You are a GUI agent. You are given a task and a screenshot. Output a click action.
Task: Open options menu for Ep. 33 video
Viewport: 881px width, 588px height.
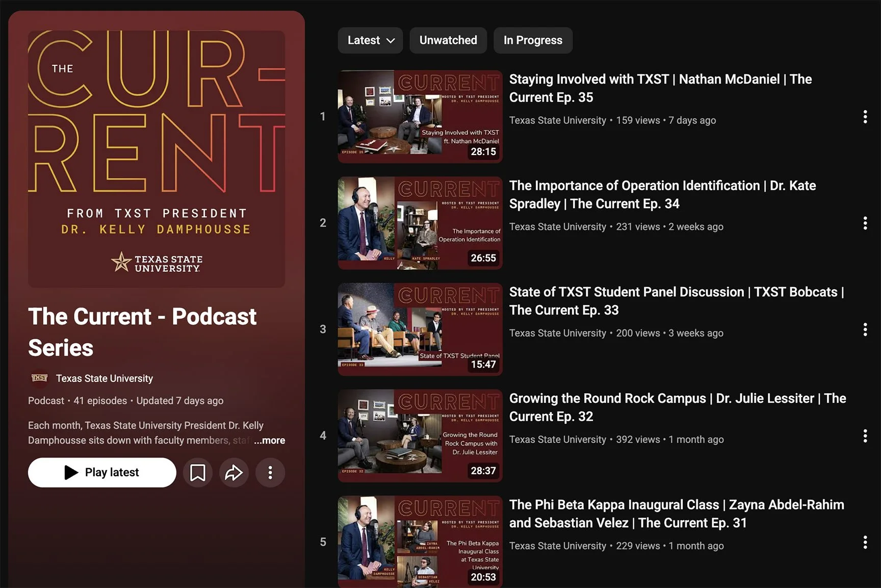(x=865, y=329)
